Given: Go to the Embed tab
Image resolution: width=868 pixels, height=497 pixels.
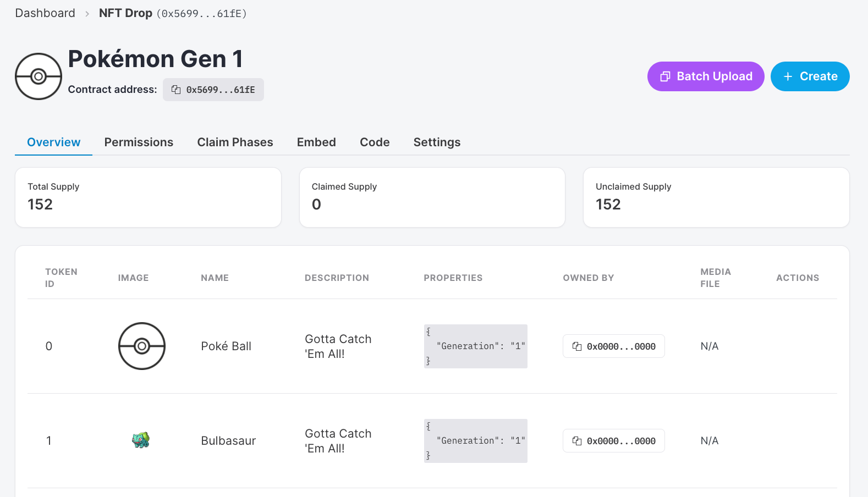Looking at the screenshot, I should click(316, 142).
